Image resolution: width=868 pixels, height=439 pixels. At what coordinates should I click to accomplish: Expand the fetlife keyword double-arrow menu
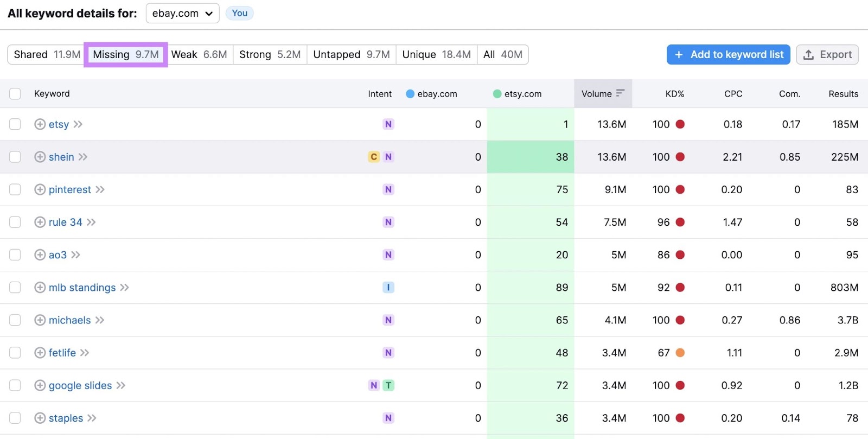tap(85, 353)
